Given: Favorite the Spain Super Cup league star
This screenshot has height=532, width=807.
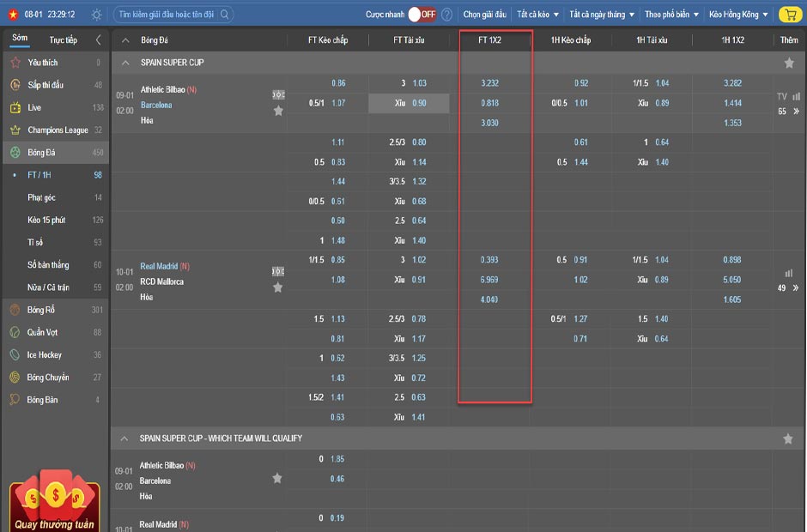Looking at the screenshot, I should [789, 63].
